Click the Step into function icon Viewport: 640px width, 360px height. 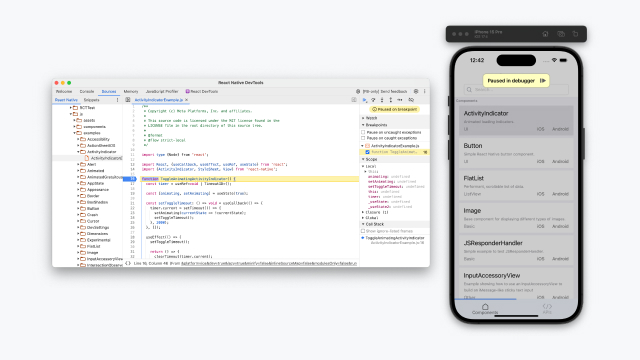(382, 100)
